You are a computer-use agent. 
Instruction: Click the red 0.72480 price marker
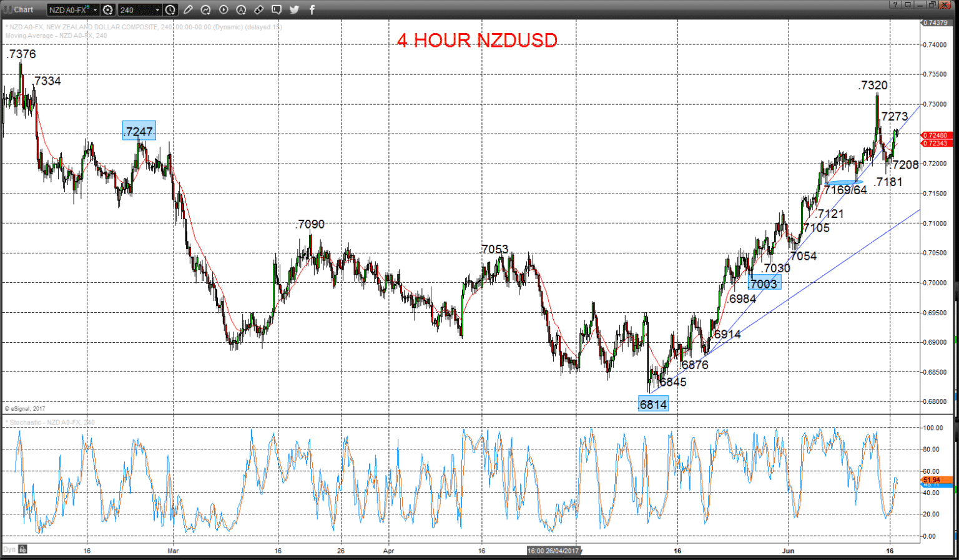click(937, 135)
